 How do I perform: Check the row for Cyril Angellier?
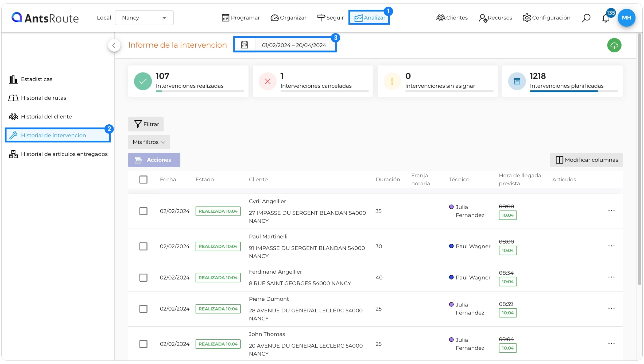[143, 211]
